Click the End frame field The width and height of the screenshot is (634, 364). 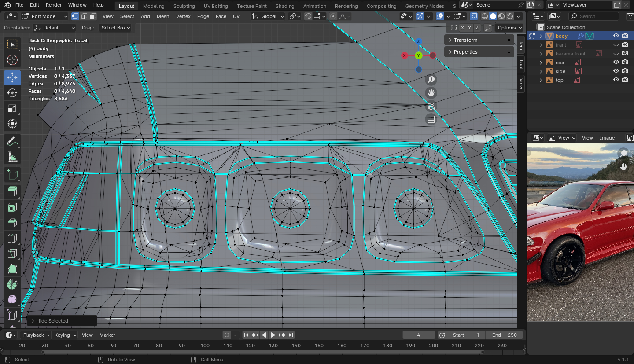click(x=505, y=335)
